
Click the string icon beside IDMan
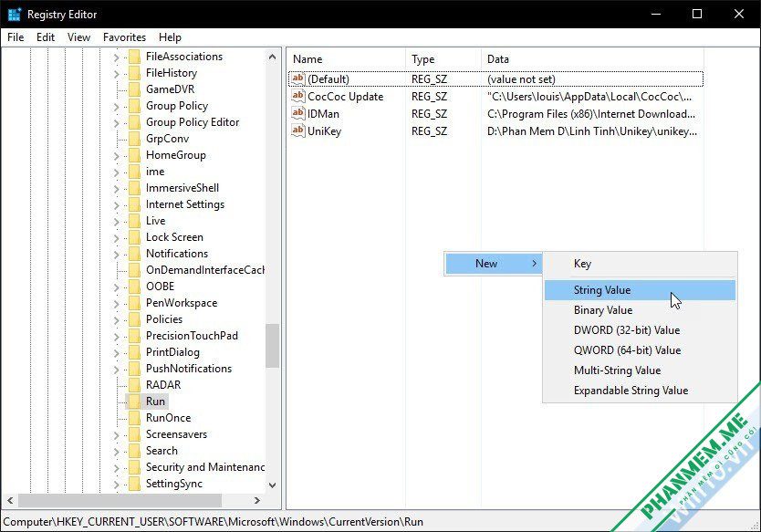point(298,113)
